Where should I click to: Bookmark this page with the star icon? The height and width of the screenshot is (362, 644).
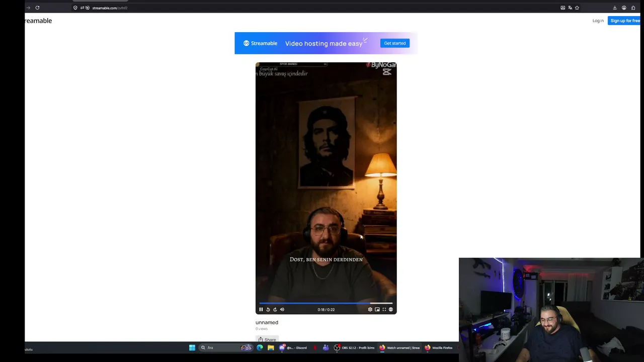[x=577, y=8]
